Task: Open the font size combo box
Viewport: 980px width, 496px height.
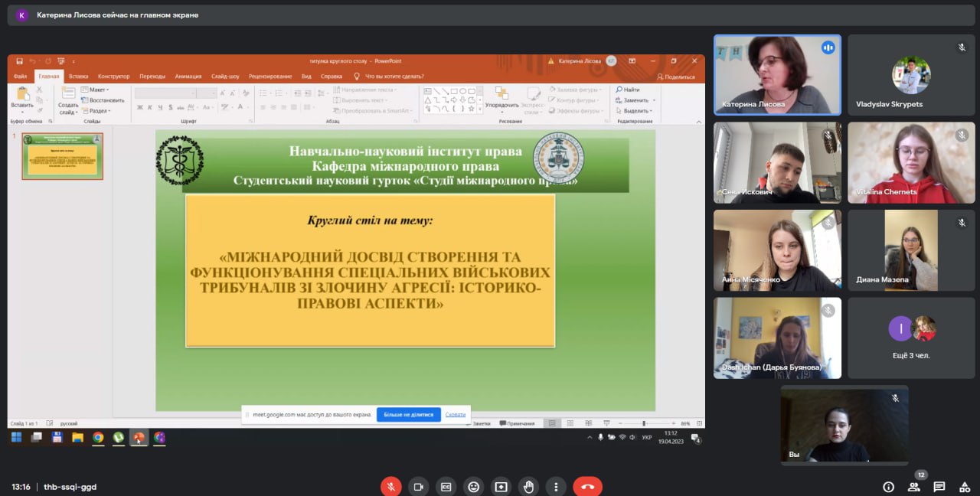Action: 206,93
